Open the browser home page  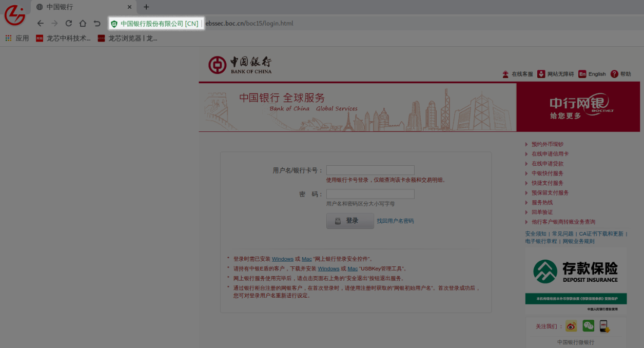click(83, 23)
